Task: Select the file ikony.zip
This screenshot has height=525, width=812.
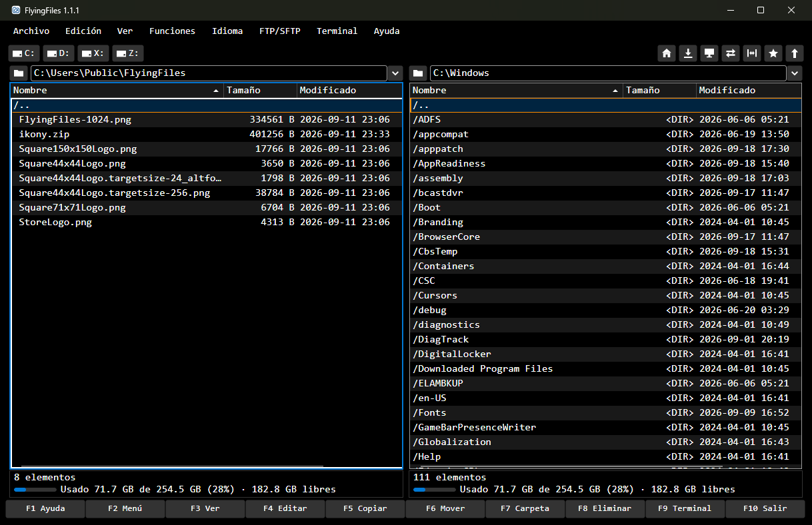Action: 207,134
